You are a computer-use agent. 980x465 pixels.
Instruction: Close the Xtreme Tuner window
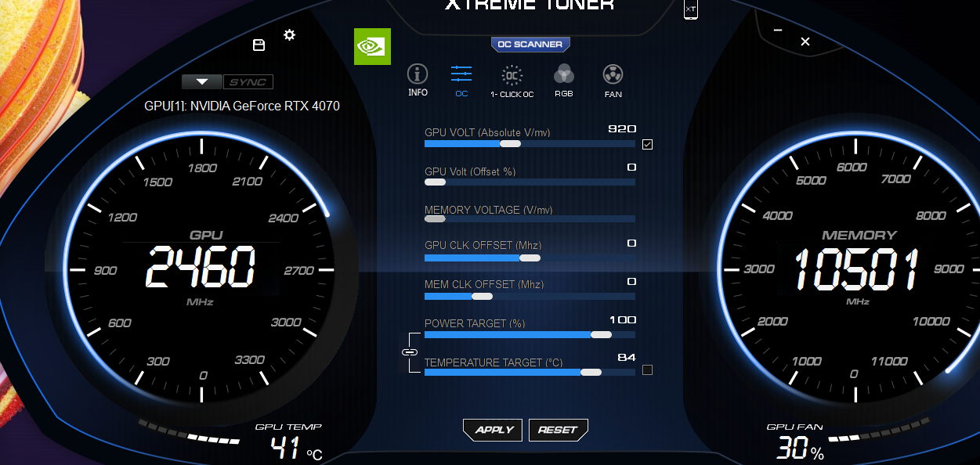pyautogui.click(x=805, y=41)
